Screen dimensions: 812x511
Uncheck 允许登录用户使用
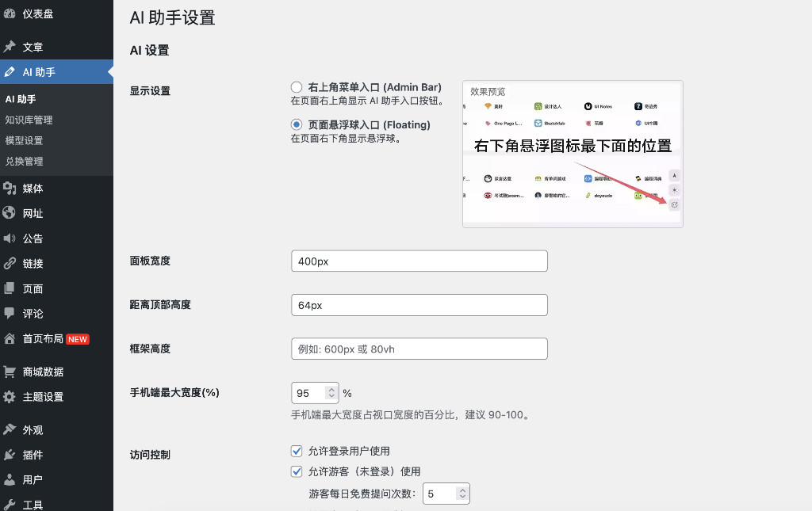coord(296,450)
